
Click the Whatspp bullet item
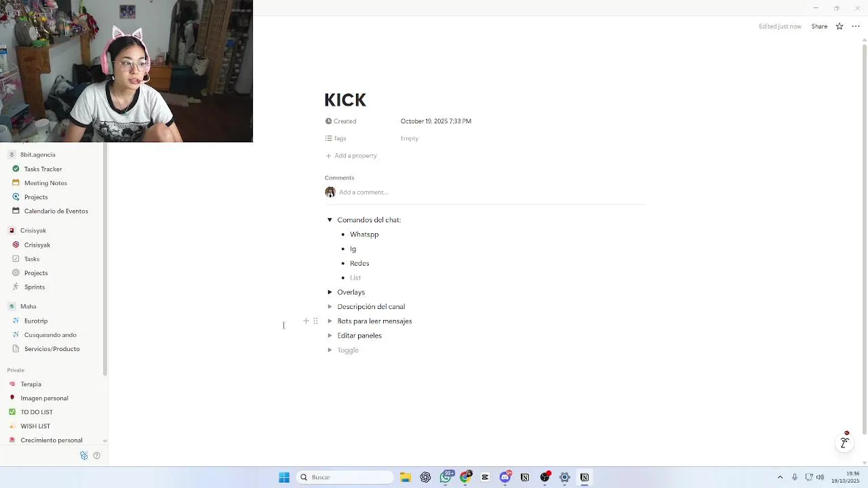pyautogui.click(x=364, y=235)
